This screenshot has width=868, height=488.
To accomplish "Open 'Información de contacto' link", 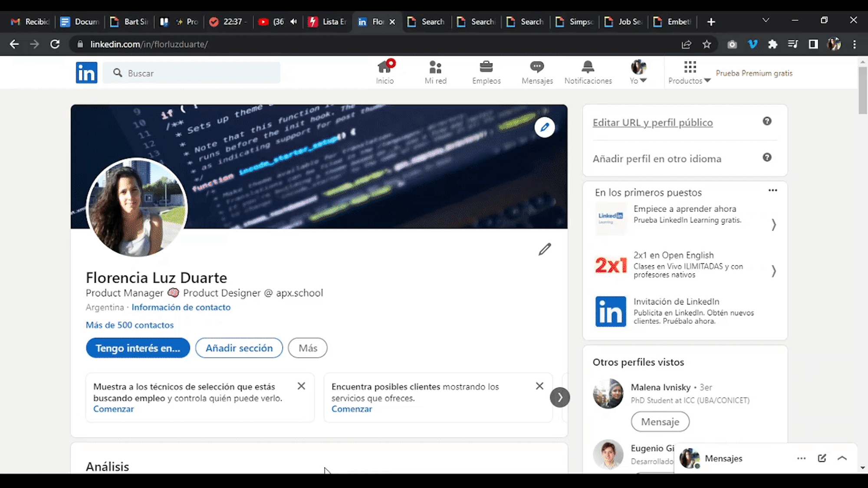I will 181,307.
